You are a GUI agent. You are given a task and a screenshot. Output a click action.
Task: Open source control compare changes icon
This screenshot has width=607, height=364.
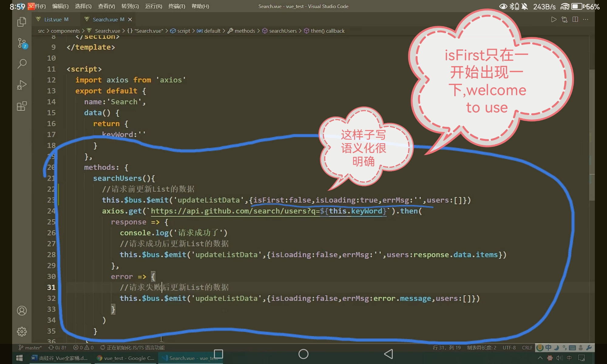pos(564,19)
